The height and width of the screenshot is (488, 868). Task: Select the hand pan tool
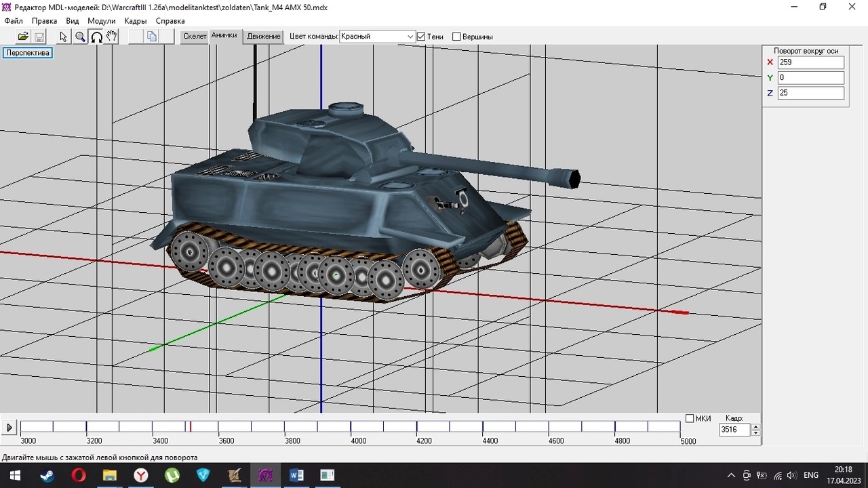[x=112, y=37]
